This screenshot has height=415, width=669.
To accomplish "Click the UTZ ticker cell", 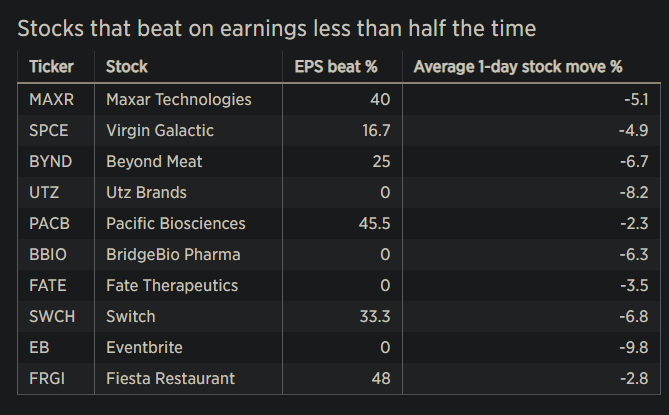I will coord(44,192).
